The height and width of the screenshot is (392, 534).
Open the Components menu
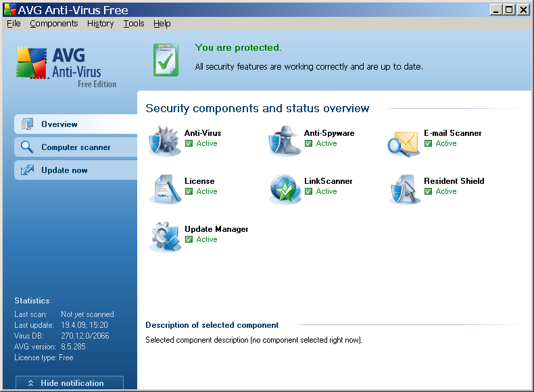pos(54,24)
